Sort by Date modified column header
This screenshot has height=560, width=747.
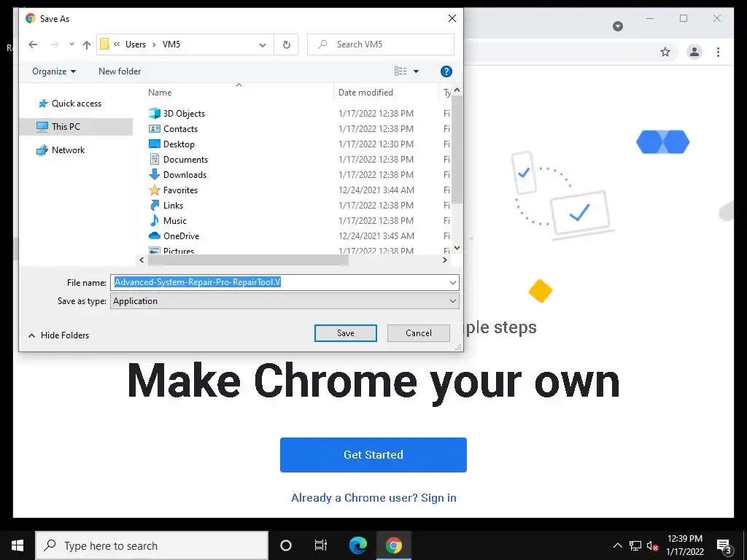pos(365,93)
